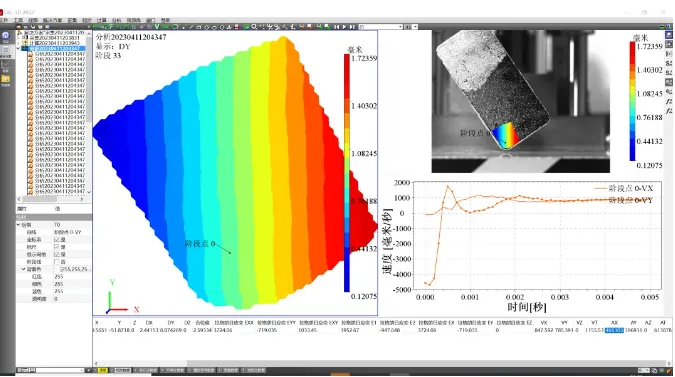Image resolution: width=675 pixels, height=377 pixels.
Task: Click the camera view color scale bar
Action: [x=632, y=102]
